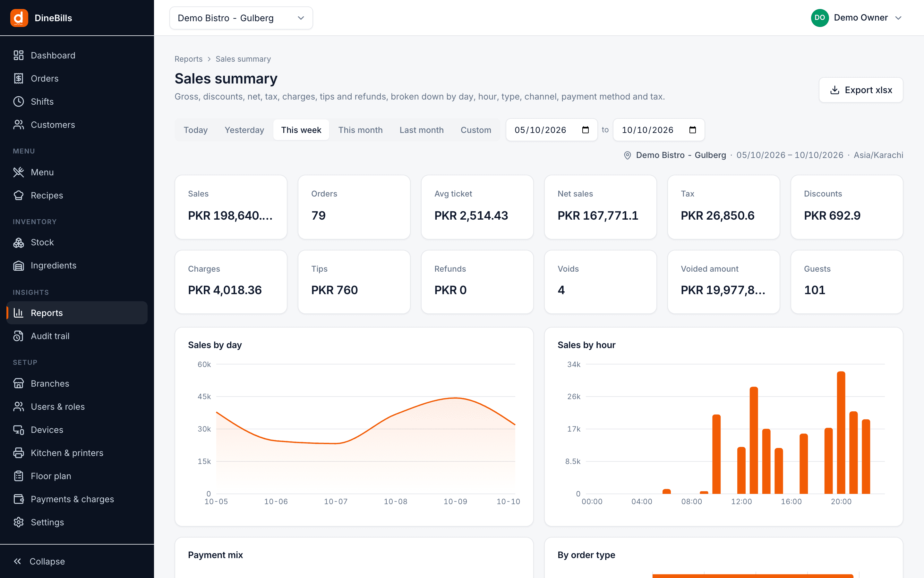Open the Menu editor

tap(77, 172)
